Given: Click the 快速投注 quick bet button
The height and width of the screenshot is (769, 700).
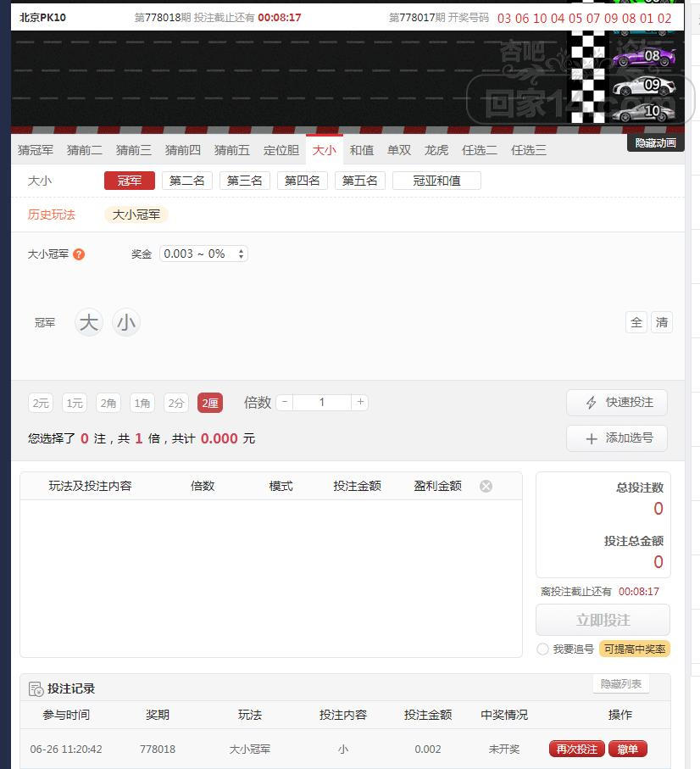Looking at the screenshot, I should pos(616,403).
